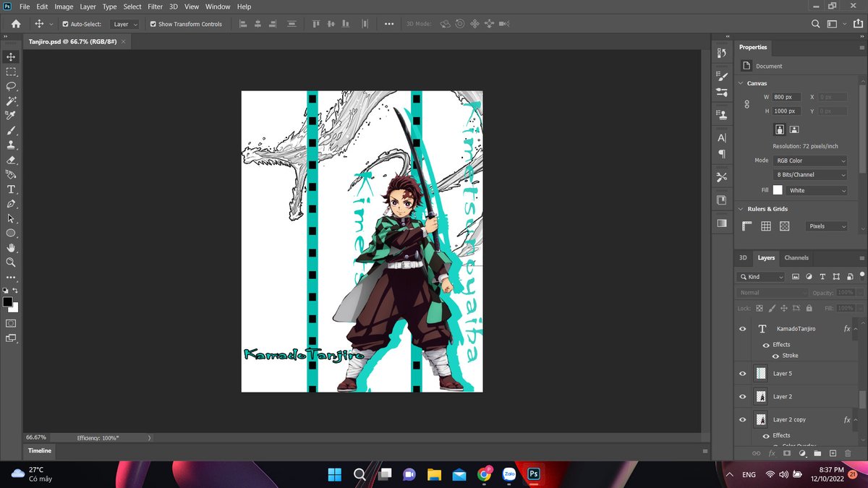Open the 8 Bits/Channel dropdown
Image resolution: width=868 pixels, height=488 pixels.
click(809, 175)
